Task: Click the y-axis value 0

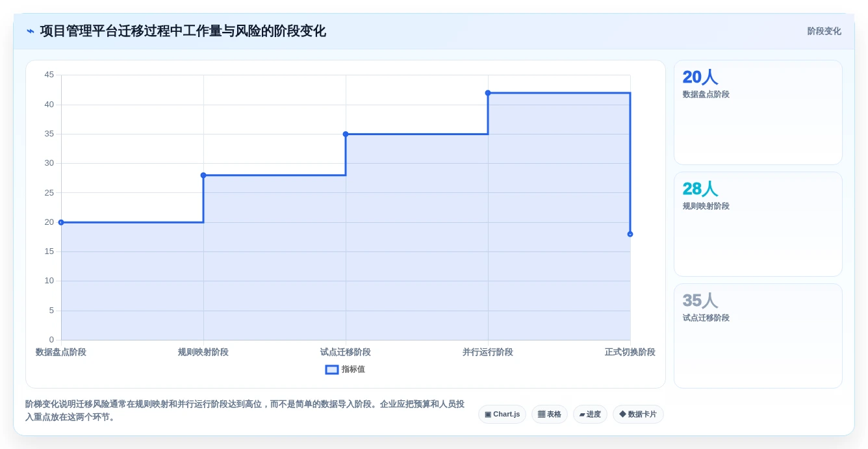Action: (x=52, y=340)
